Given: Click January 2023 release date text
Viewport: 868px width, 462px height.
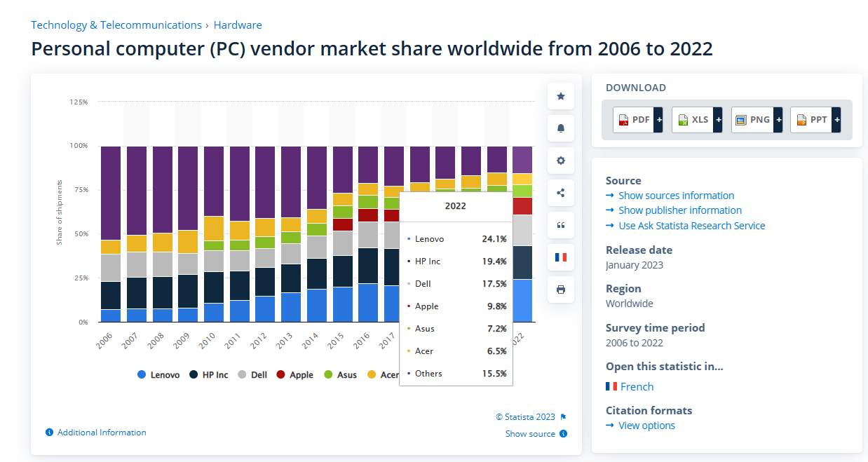Looking at the screenshot, I should click(x=635, y=265).
